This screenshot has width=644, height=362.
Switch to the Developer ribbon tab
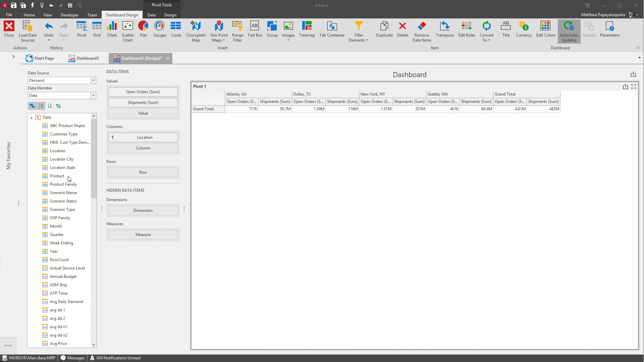[x=69, y=15]
